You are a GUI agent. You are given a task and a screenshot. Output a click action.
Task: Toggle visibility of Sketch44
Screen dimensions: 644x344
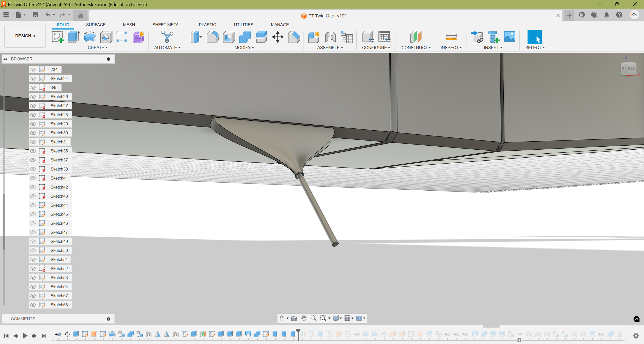[33, 205]
